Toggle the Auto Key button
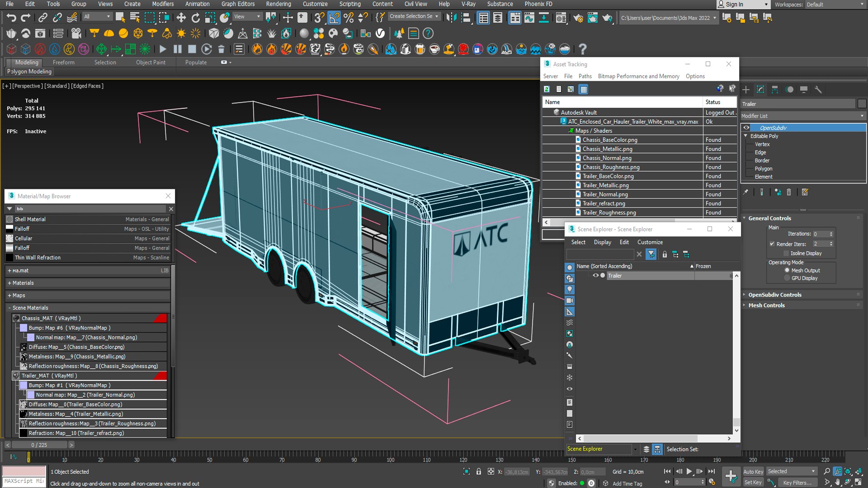The image size is (868, 488). (x=753, y=471)
